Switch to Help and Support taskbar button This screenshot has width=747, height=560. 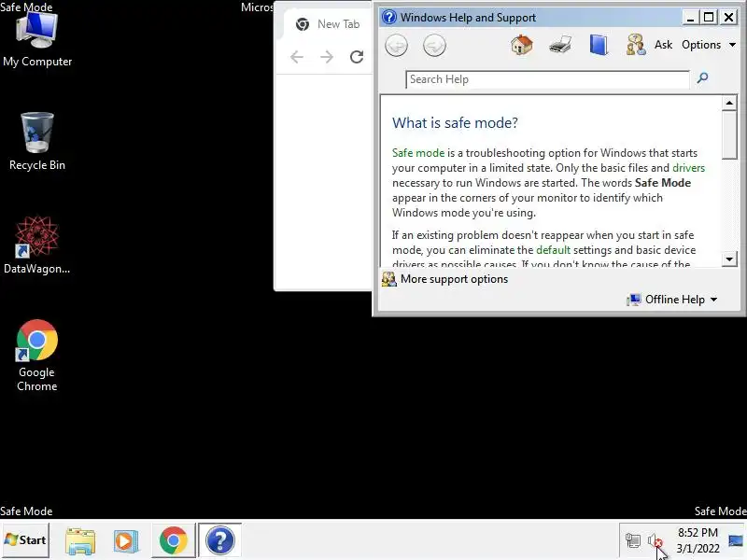click(219, 540)
